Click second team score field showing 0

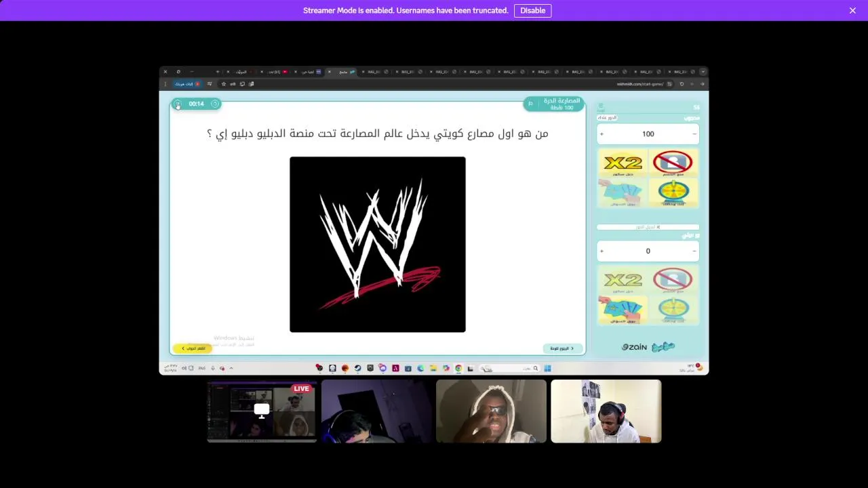coord(648,251)
